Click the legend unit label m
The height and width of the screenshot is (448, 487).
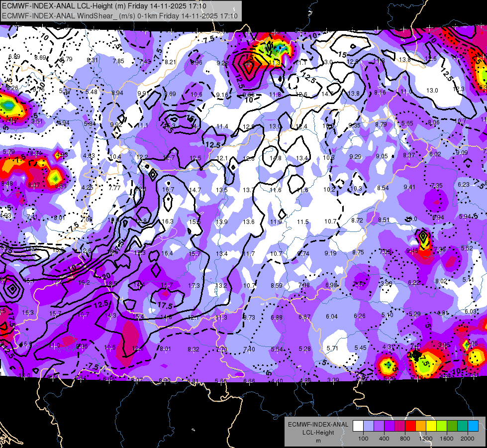point(318,441)
